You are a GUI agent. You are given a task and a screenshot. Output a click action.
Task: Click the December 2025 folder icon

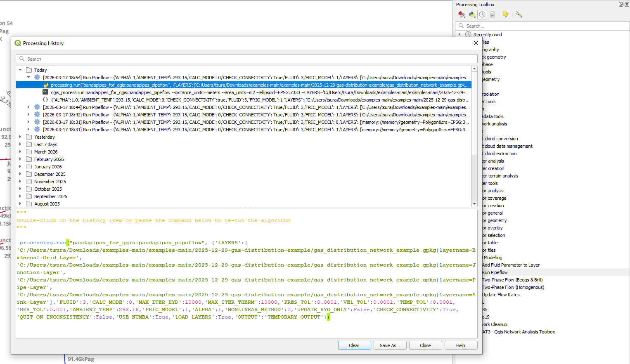pos(29,174)
